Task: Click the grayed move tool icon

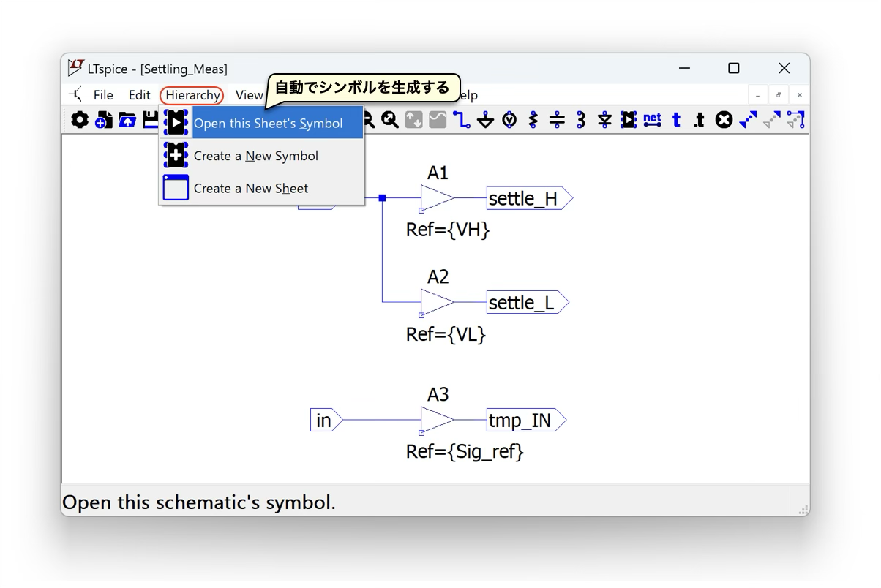Action: pos(772,120)
